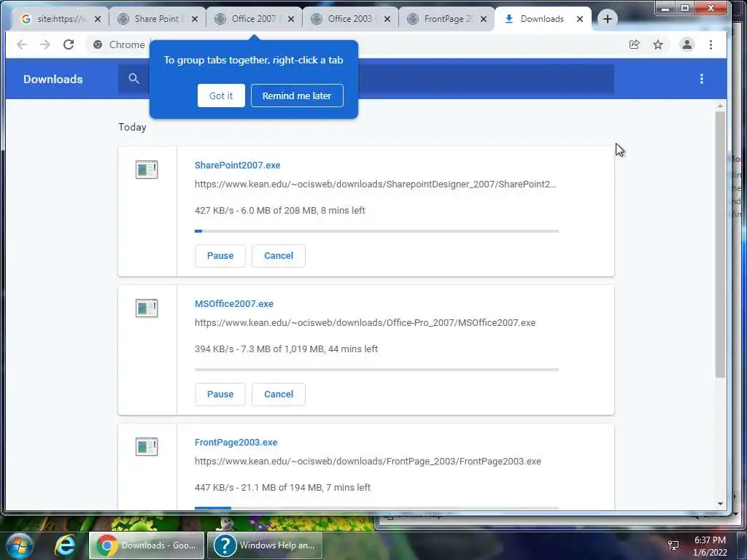Image resolution: width=747 pixels, height=560 pixels.
Task: Switch to the FrontPage tab
Action: tap(446, 19)
